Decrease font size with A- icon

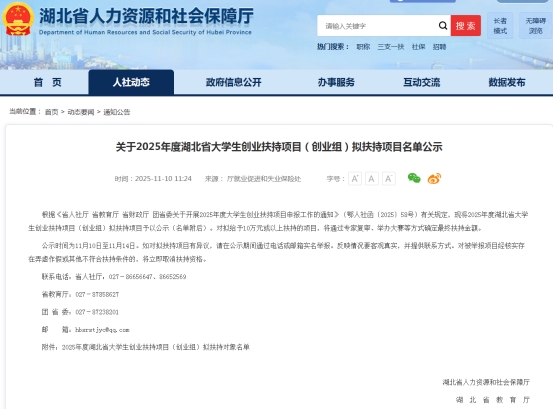(x=389, y=179)
